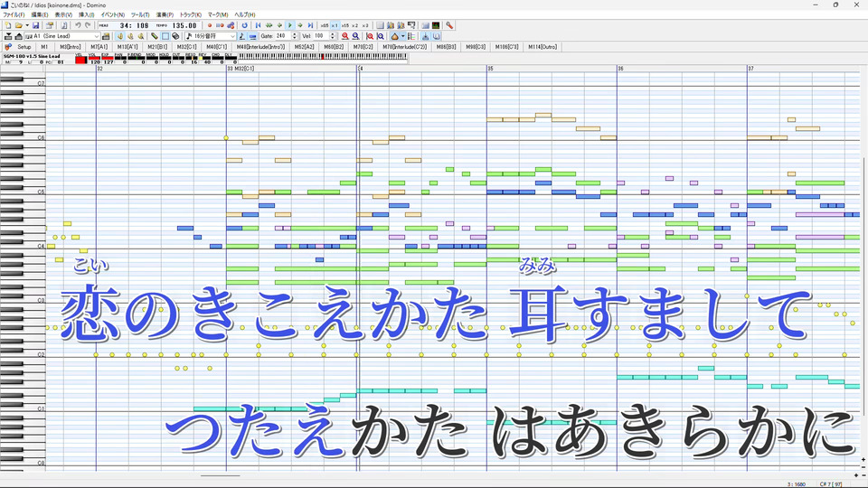Jump to marker M98[C3]

476,47
